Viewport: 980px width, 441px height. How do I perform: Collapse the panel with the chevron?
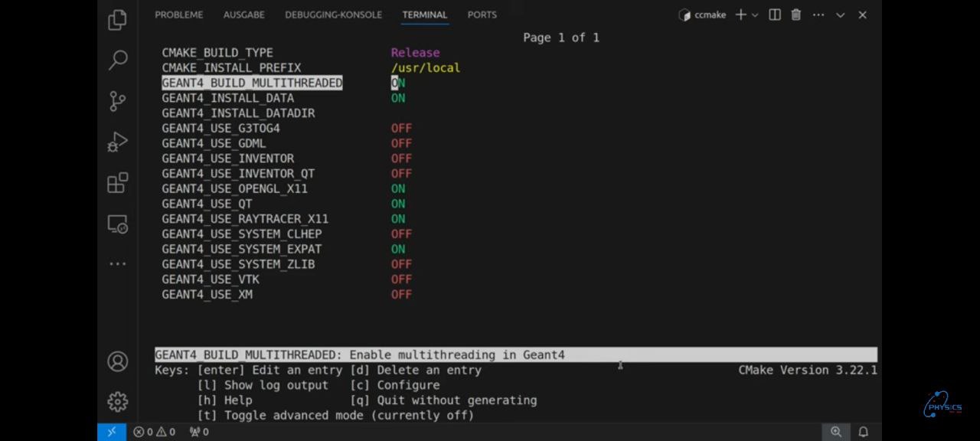[840, 15]
